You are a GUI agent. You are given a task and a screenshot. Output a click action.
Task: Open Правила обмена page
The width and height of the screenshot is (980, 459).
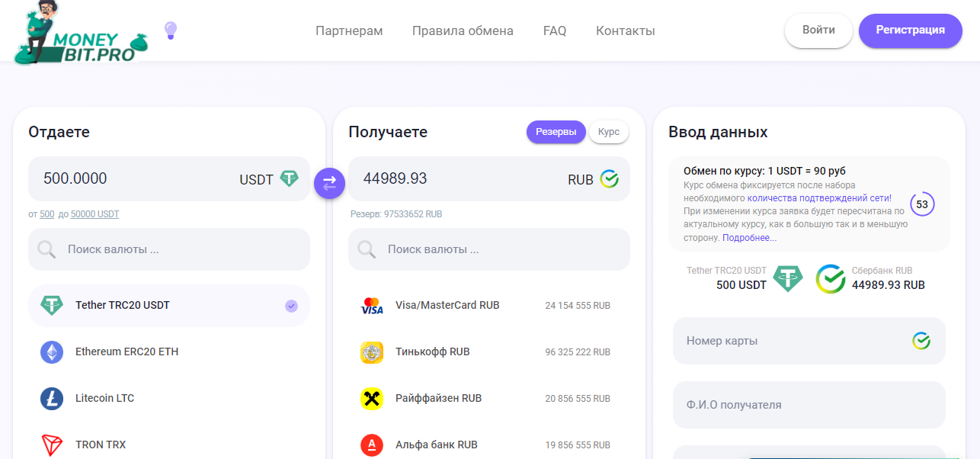click(463, 31)
